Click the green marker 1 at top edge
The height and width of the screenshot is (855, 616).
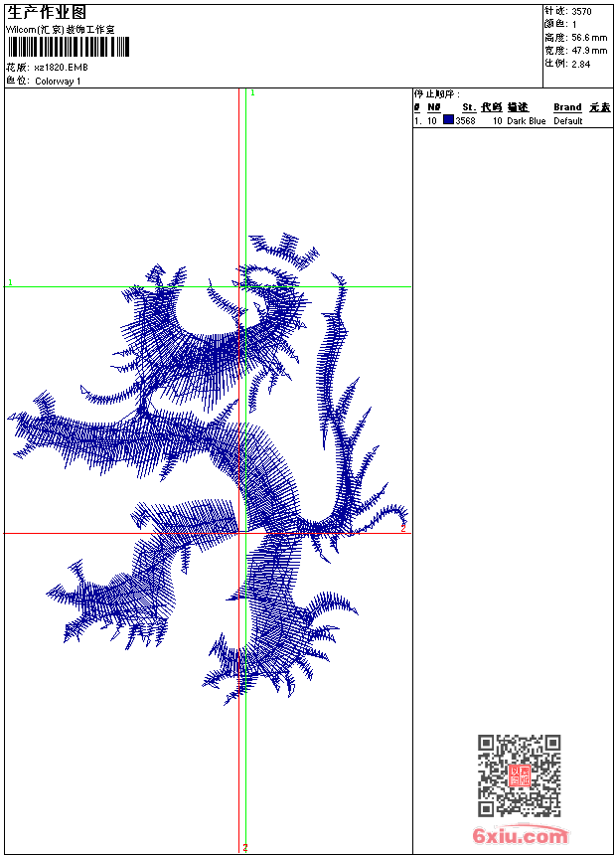pos(252,92)
